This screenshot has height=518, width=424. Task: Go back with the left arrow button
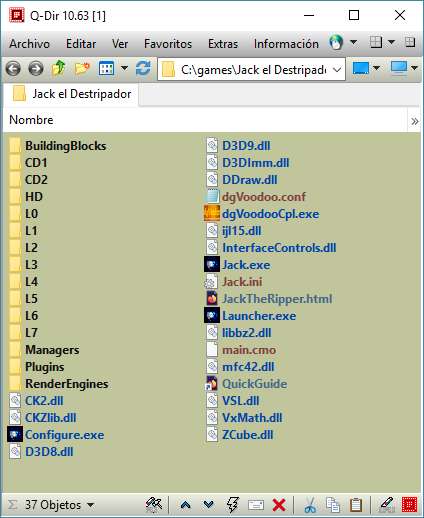coord(13,69)
